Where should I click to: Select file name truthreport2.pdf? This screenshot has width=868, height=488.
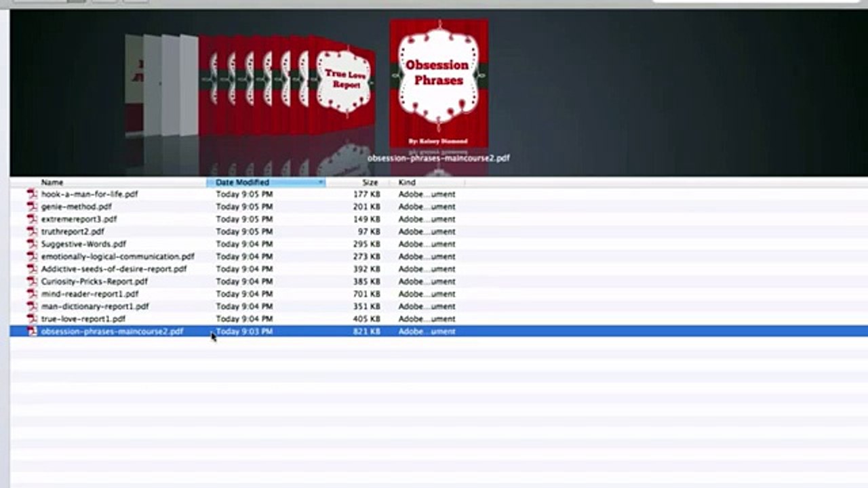(73, 231)
